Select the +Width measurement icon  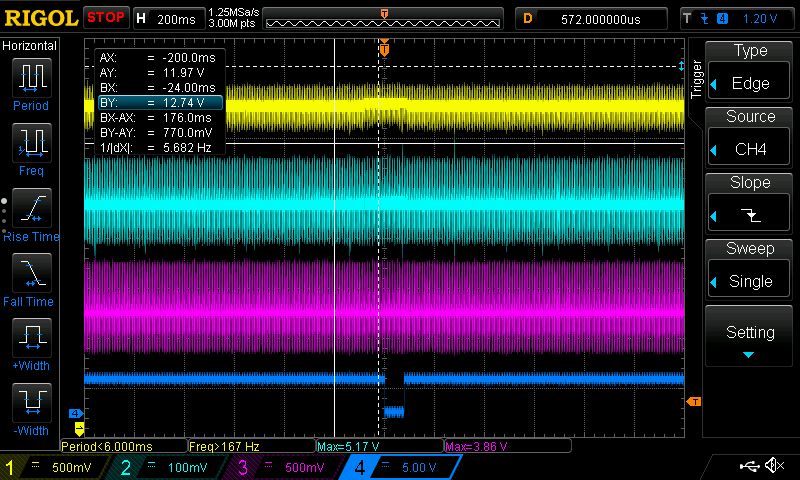(x=32, y=337)
